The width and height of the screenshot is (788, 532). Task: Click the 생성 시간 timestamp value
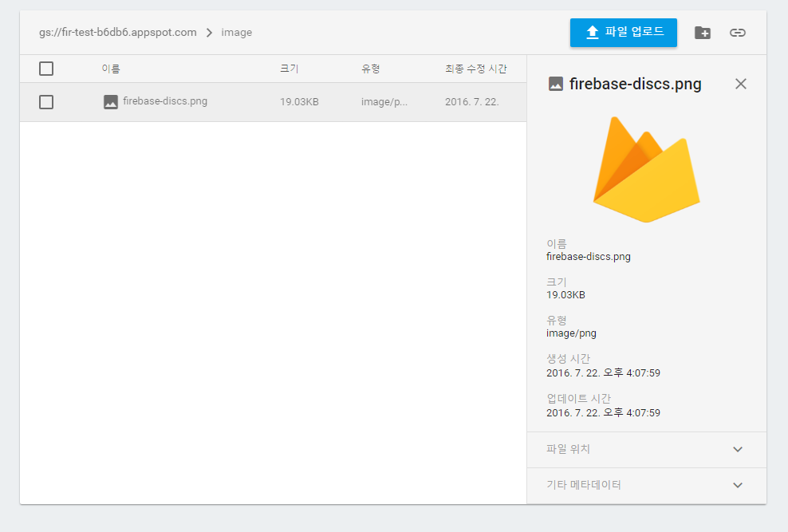(x=603, y=372)
